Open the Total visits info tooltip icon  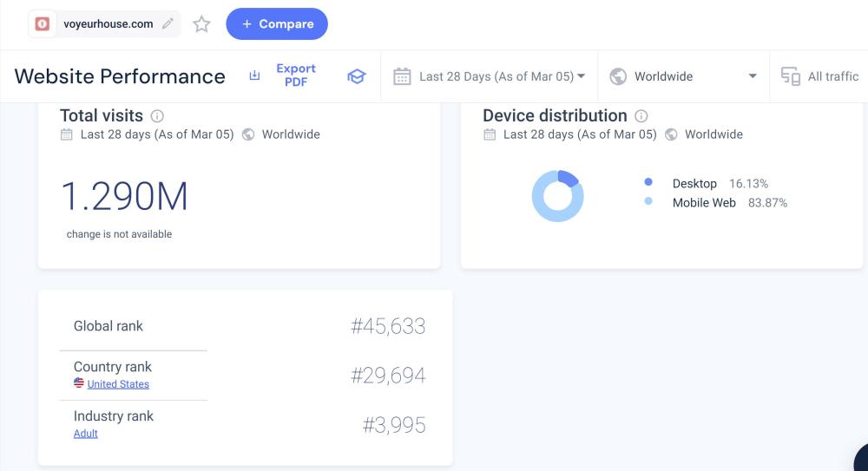coord(157,116)
